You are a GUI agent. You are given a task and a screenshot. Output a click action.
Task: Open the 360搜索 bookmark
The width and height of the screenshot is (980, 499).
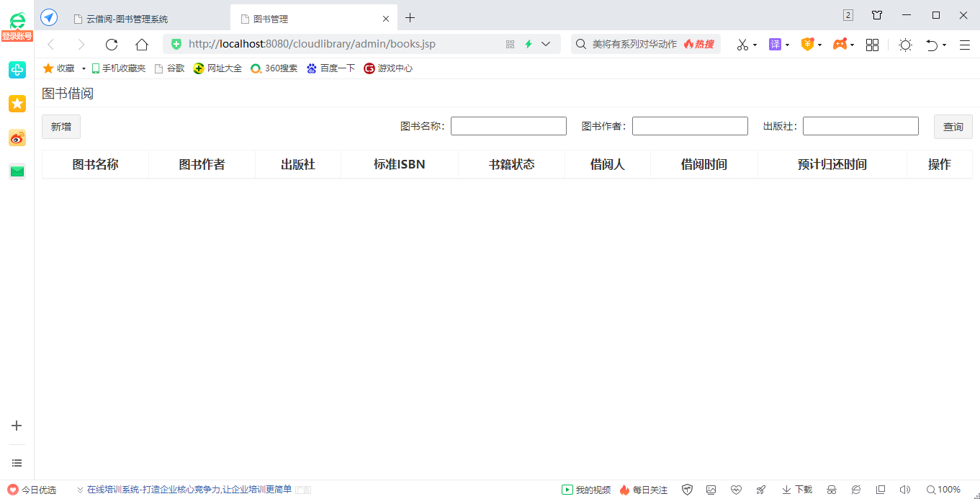click(x=274, y=68)
